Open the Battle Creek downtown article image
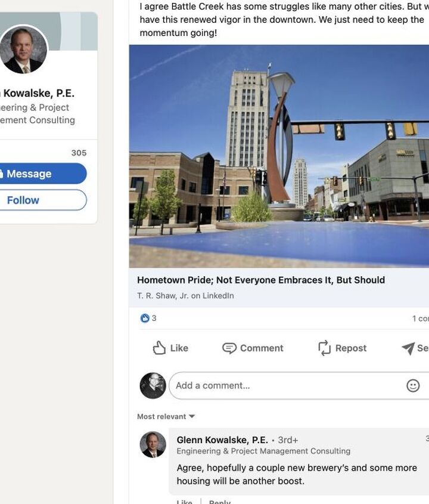The height and width of the screenshot is (504, 429). point(279,156)
